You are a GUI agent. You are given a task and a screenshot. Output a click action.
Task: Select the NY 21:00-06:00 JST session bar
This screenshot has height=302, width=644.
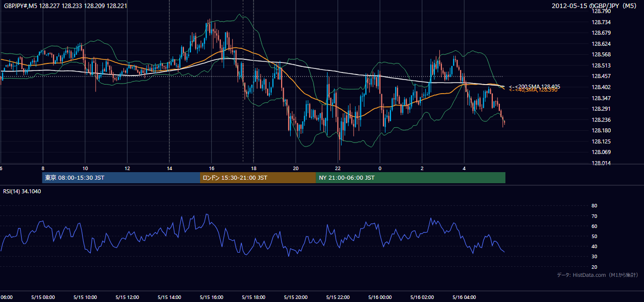(411, 178)
